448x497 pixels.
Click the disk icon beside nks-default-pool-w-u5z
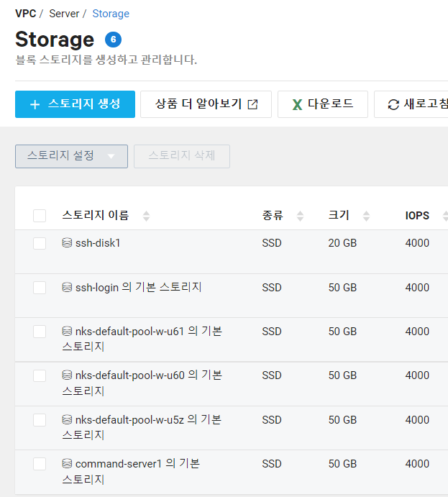pos(67,419)
